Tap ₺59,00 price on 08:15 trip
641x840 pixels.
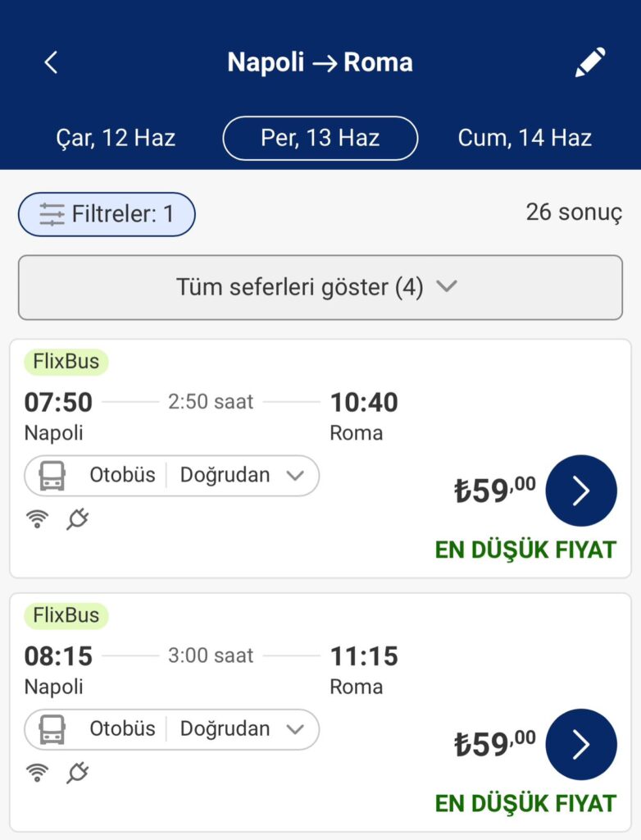(x=495, y=744)
